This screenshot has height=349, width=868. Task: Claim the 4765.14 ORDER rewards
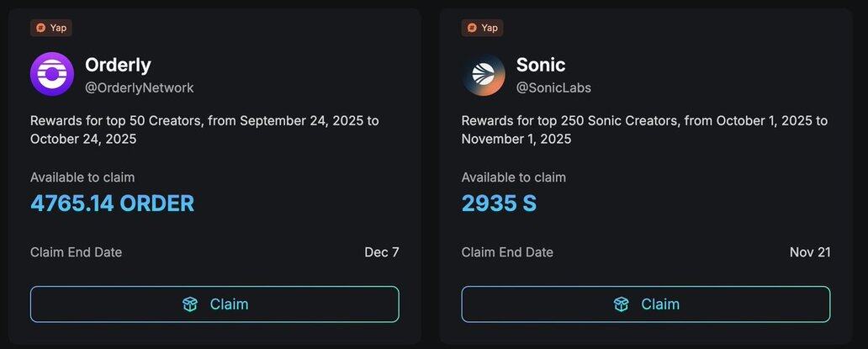tap(214, 304)
